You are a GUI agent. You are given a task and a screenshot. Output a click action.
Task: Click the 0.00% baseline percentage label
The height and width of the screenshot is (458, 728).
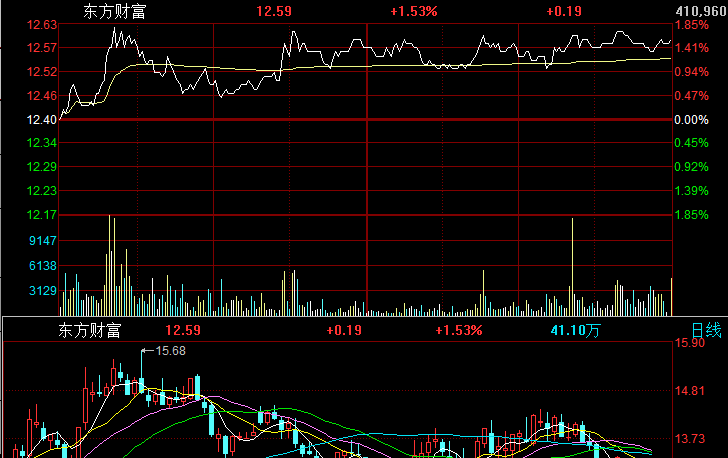pos(691,120)
